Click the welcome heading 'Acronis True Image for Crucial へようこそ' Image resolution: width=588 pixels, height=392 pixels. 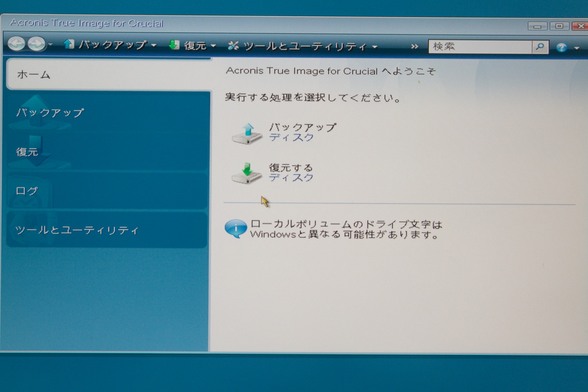tap(331, 71)
